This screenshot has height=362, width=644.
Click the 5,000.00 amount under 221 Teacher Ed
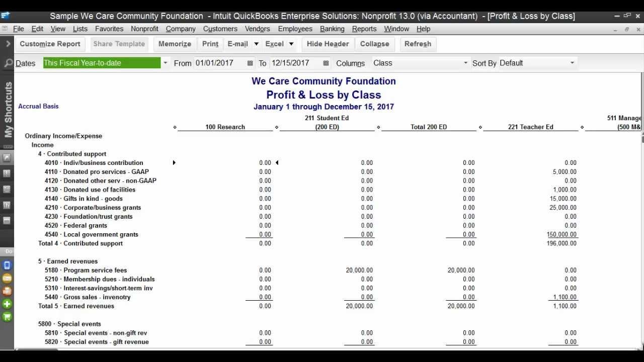[x=565, y=172]
